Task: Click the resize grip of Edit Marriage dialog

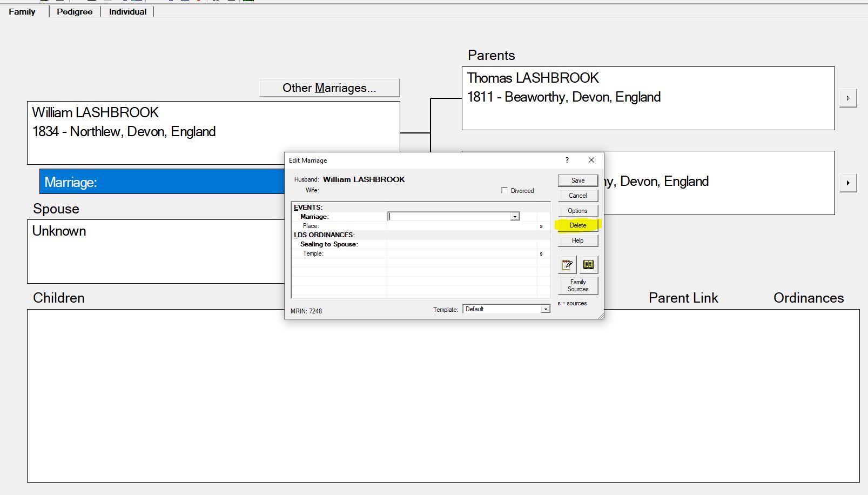Action: [x=601, y=316]
